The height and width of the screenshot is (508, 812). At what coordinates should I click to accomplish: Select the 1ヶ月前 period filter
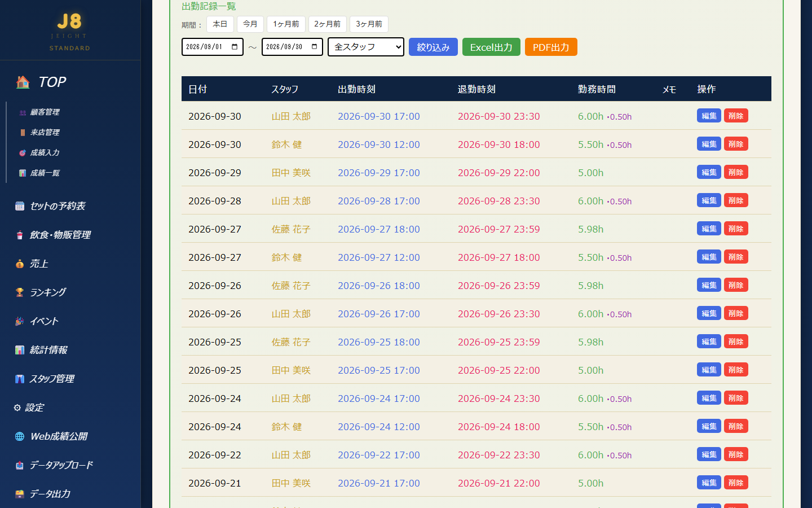[x=286, y=24]
